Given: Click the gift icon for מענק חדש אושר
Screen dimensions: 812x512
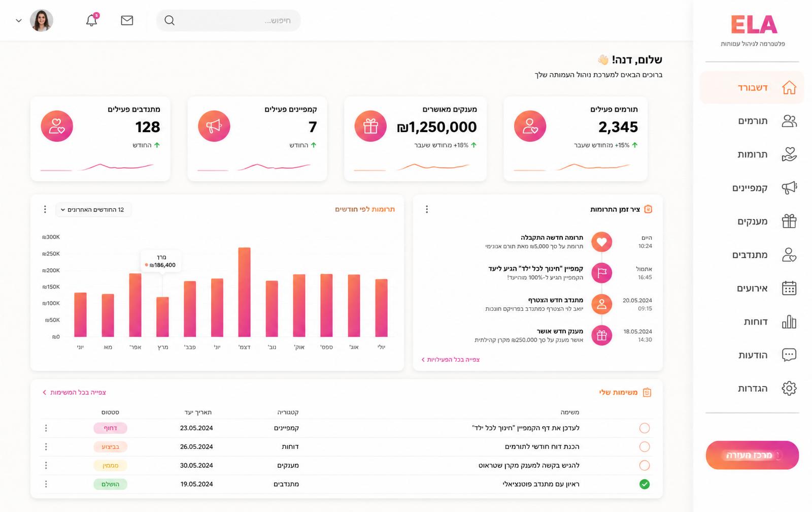Looking at the screenshot, I should point(601,335).
